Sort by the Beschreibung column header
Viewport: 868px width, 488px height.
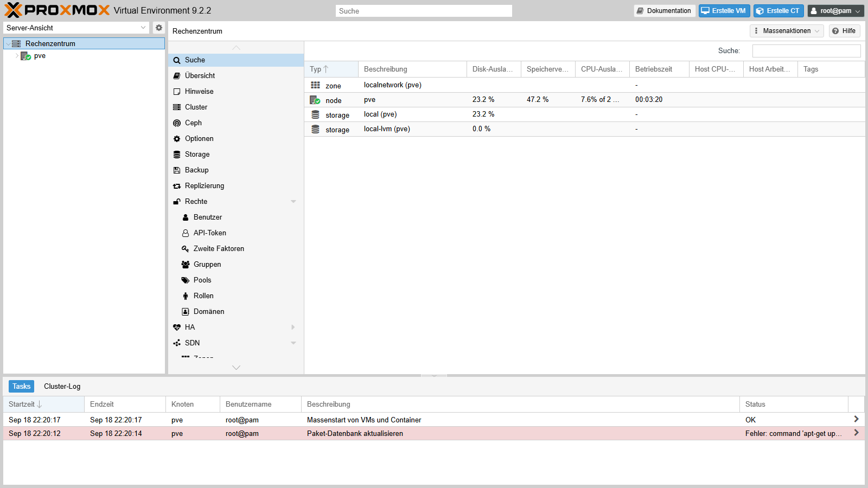412,69
